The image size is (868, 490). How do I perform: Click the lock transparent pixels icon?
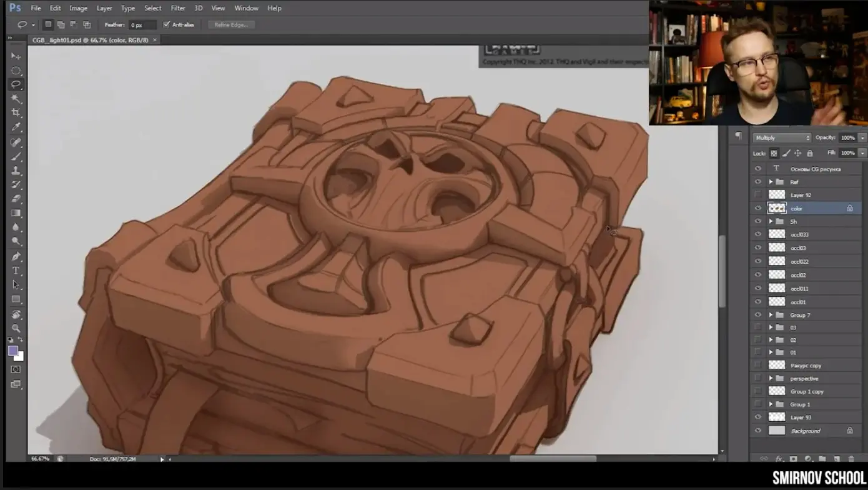point(774,153)
